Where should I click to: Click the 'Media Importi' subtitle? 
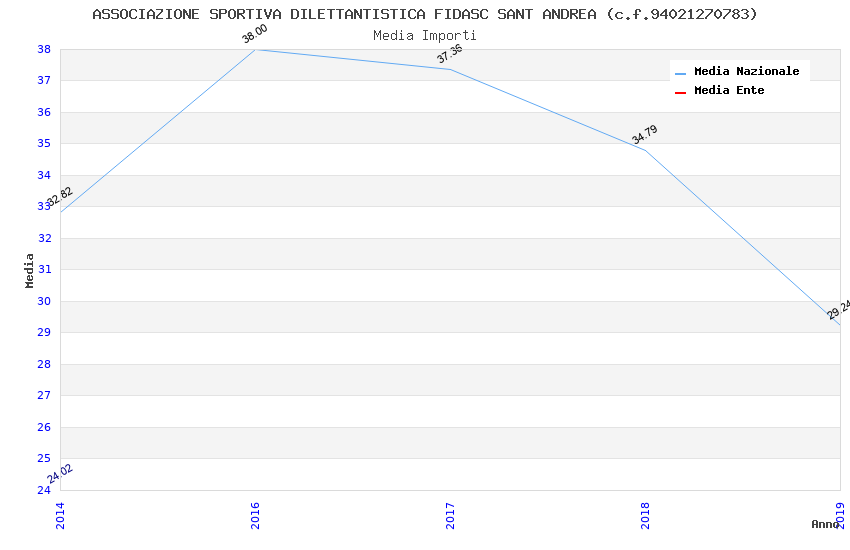(424, 36)
